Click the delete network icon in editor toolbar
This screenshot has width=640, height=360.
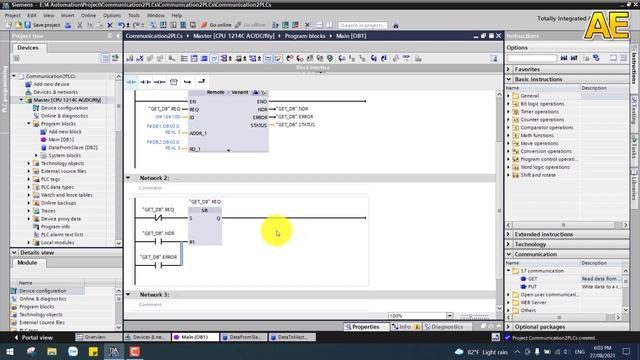pos(140,59)
